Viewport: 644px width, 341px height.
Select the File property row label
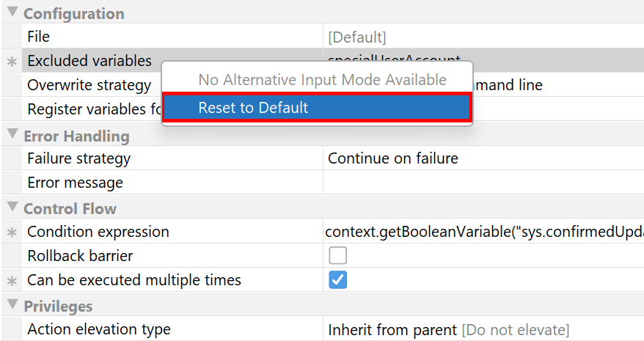pos(38,37)
